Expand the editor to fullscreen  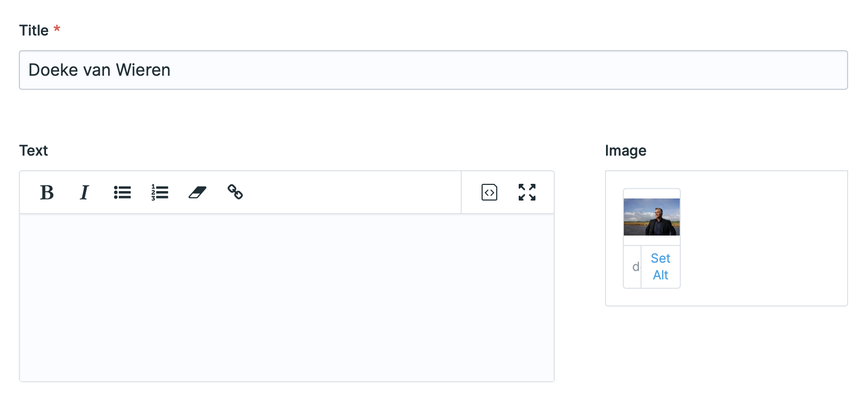coord(527,192)
